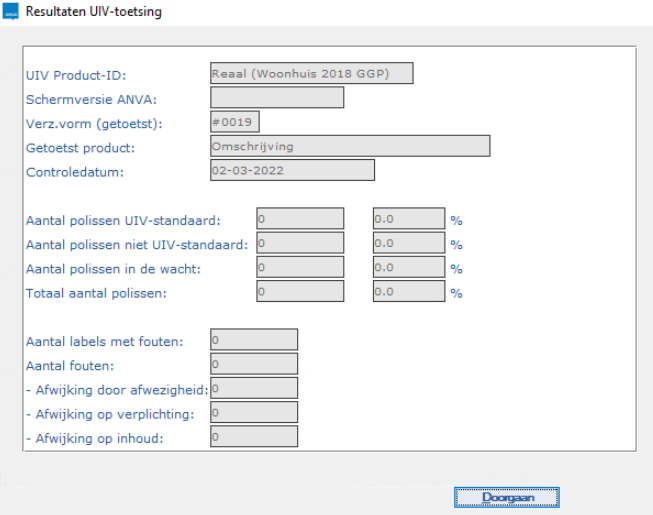Click count field for Aantal polissen UIV-standaard

300,219
